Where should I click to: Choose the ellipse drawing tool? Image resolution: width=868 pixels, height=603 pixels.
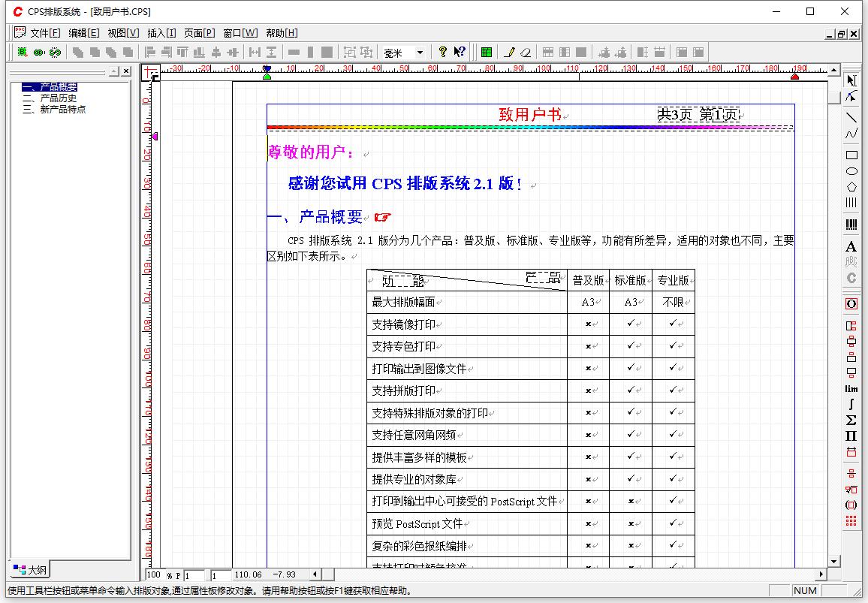coord(851,171)
